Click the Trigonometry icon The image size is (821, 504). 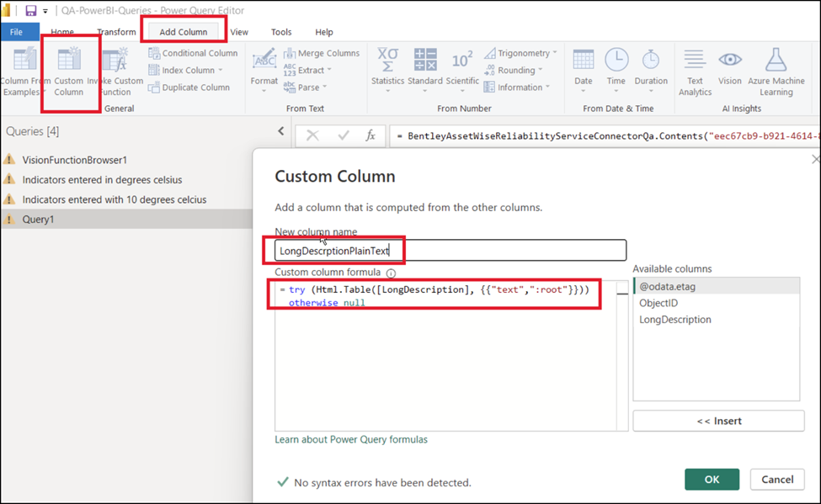click(489, 53)
